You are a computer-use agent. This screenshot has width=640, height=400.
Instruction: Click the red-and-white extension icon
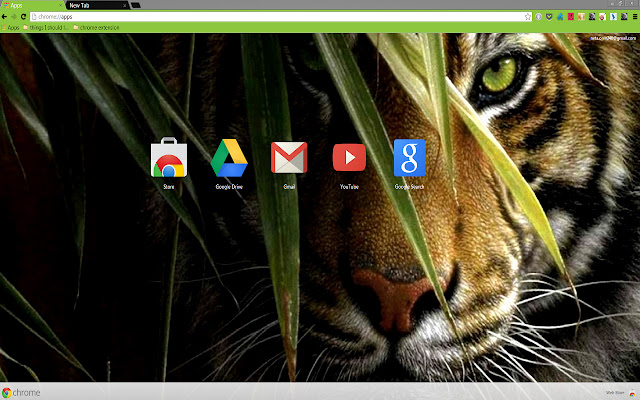pyautogui.click(x=602, y=17)
